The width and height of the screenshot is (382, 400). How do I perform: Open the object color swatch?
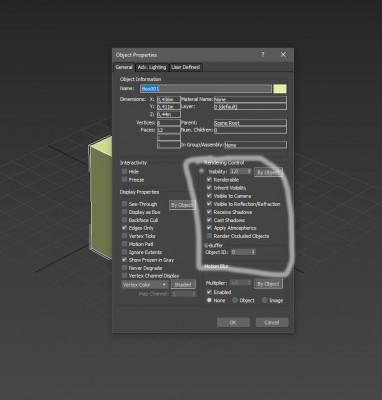click(280, 89)
